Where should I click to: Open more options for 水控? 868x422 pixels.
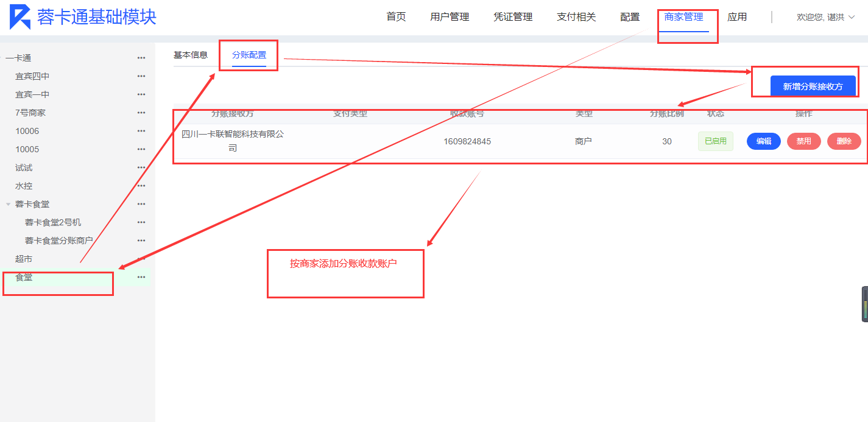141,186
